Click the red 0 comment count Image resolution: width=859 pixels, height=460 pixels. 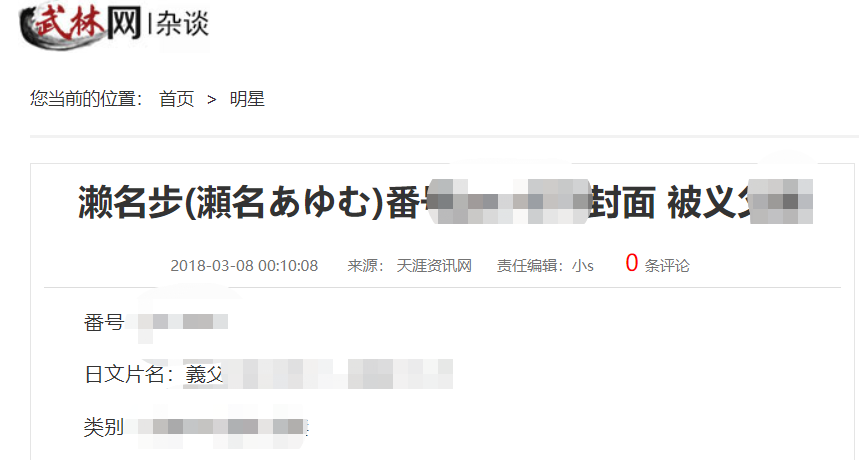[632, 263]
